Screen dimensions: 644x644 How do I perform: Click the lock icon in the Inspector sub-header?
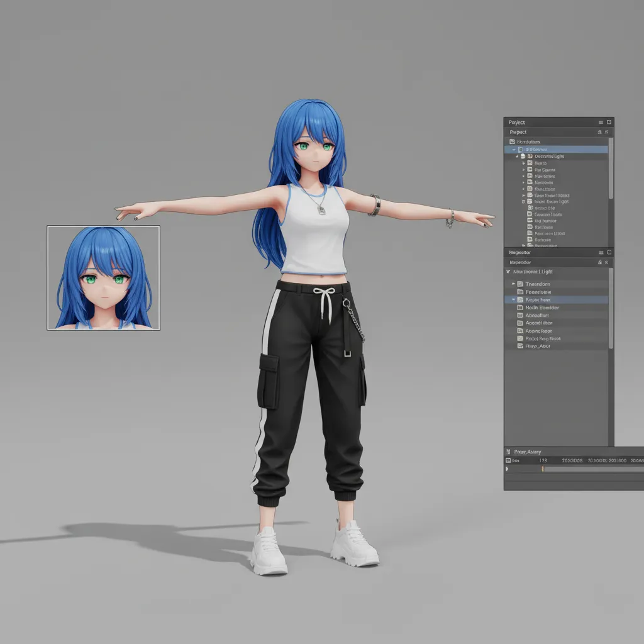click(599, 262)
